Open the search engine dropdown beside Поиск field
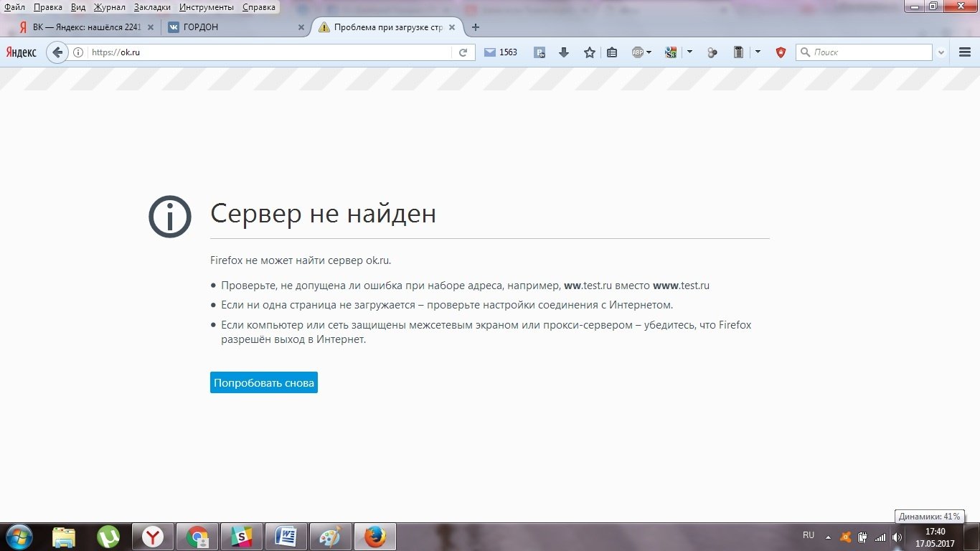Viewport: 980px width, 551px height. [941, 52]
